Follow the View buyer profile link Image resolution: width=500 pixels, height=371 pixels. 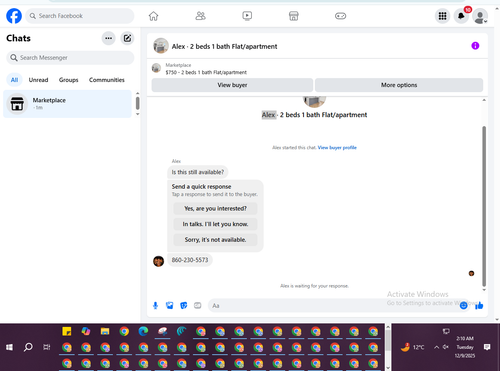pyautogui.click(x=337, y=148)
